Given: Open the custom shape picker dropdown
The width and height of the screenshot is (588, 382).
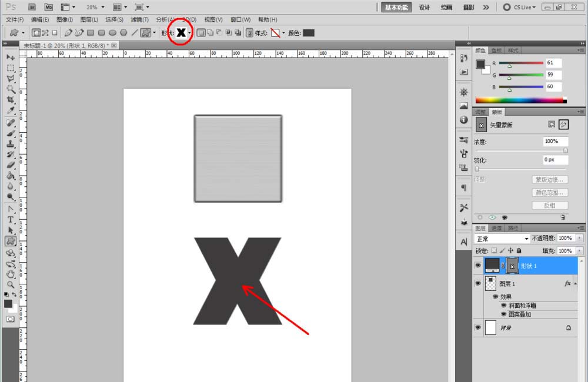Looking at the screenshot, I should pyautogui.click(x=189, y=33).
